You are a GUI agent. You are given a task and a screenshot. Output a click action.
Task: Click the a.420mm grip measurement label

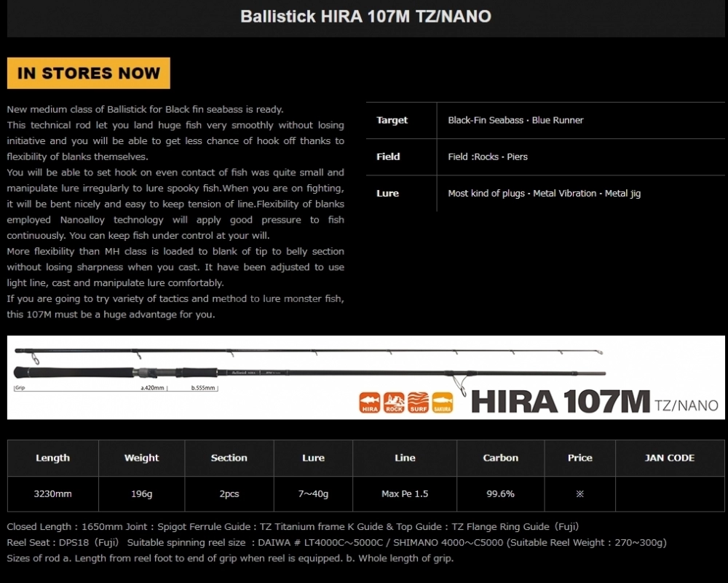click(153, 388)
